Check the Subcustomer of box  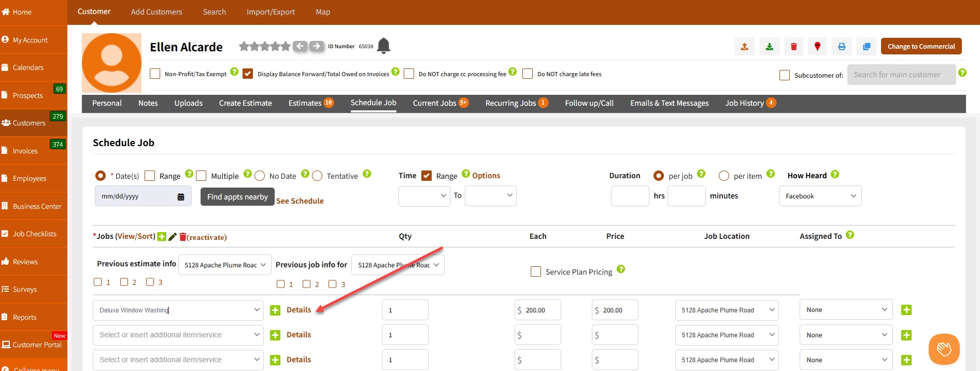click(x=785, y=75)
